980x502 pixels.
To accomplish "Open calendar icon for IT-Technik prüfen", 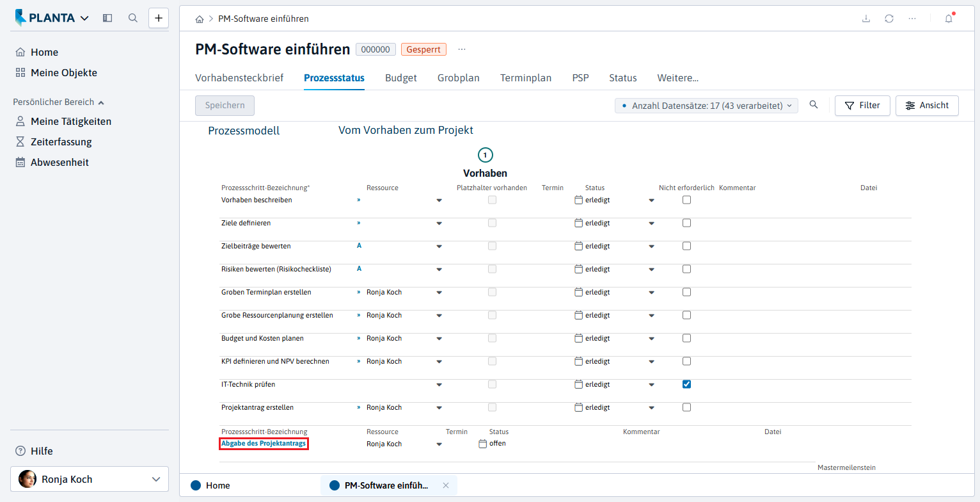I will click(579, 384).
